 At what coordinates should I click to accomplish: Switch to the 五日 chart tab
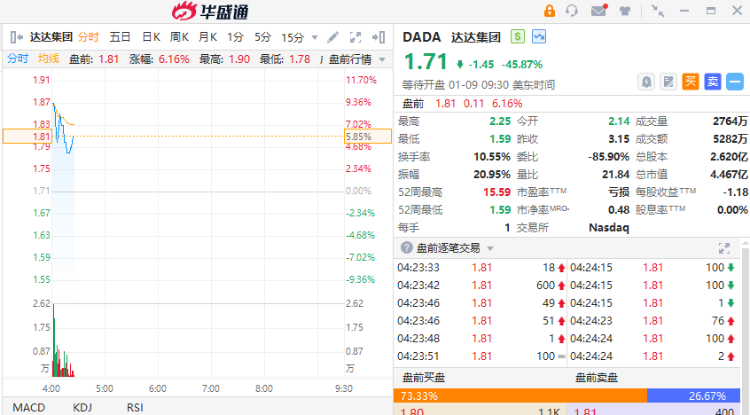[x=120, y=37]
